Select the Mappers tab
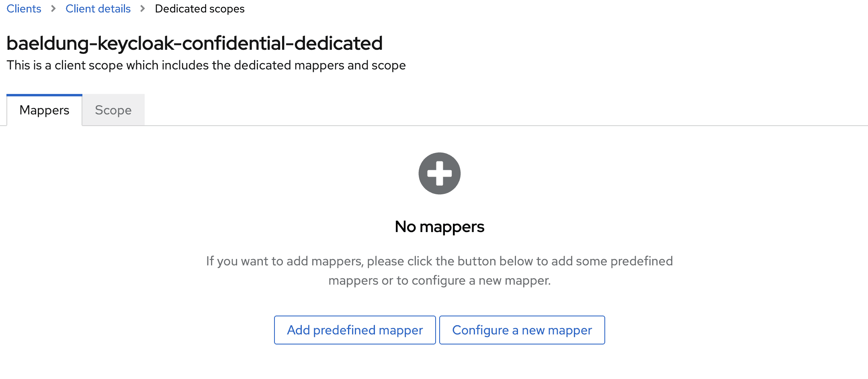Viewport: 868px width, 379px height. coord(44,110)
